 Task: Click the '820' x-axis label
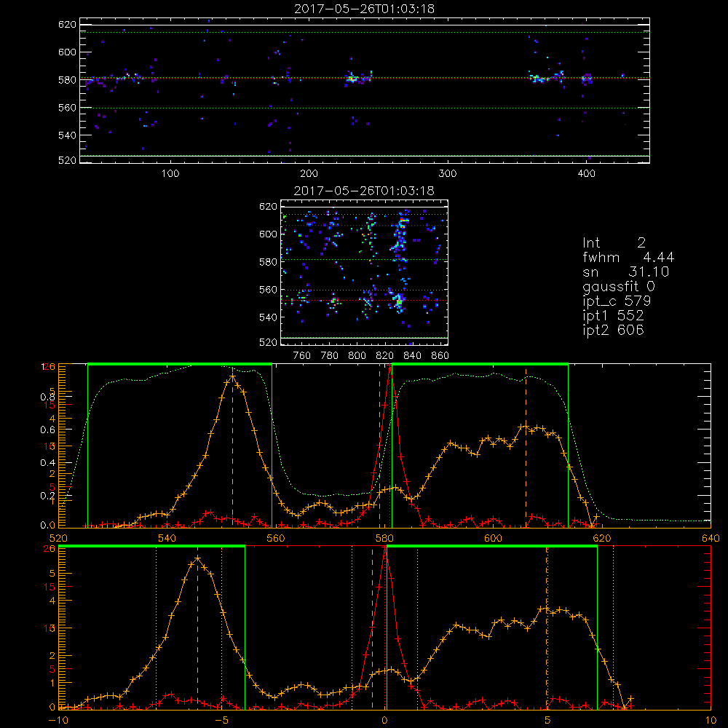pyautogui.click(x=385, y=356)
